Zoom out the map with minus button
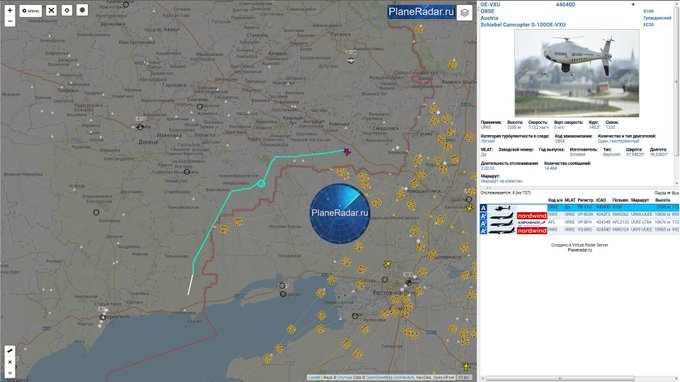Image resolution: width=680 pixels, height=382 pixels. pos(10,21)
